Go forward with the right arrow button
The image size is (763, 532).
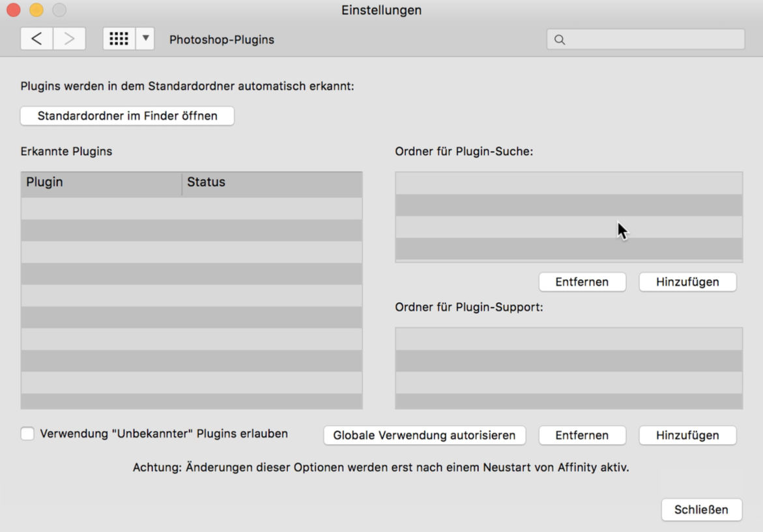pos(69,38)
